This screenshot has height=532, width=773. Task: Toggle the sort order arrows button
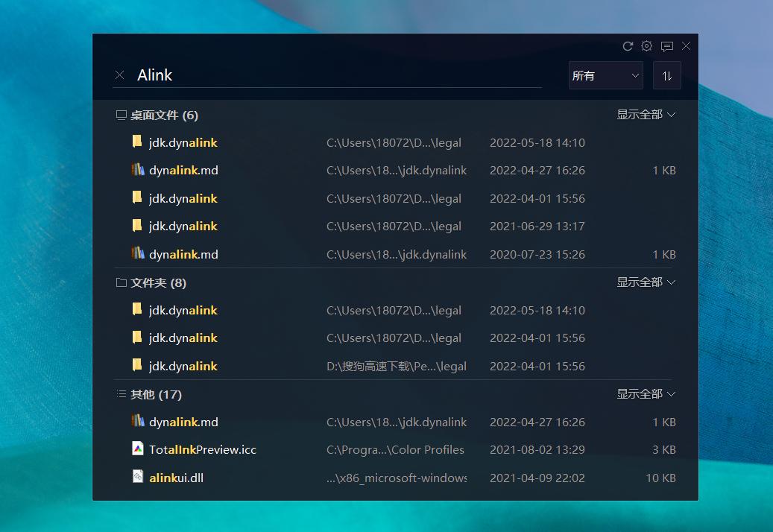667,75
